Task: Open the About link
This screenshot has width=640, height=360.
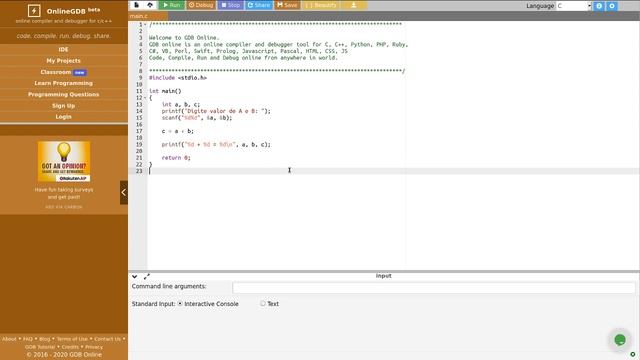Action: [x=9, y=339]
